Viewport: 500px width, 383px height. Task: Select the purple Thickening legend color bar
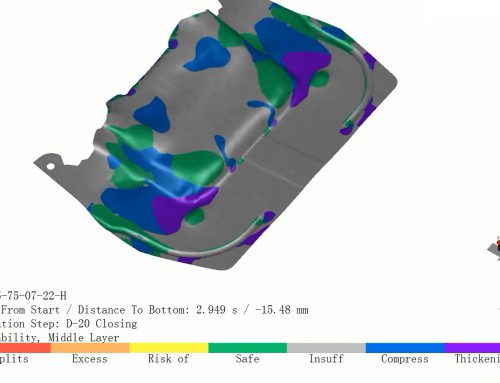[x=472, y=348]
